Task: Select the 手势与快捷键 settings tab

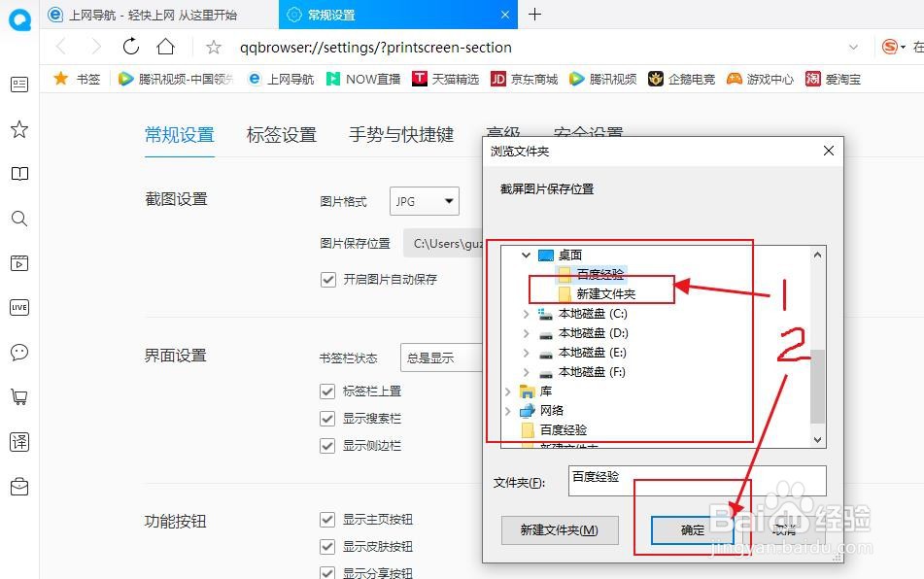Action: [x=401, y=135]
